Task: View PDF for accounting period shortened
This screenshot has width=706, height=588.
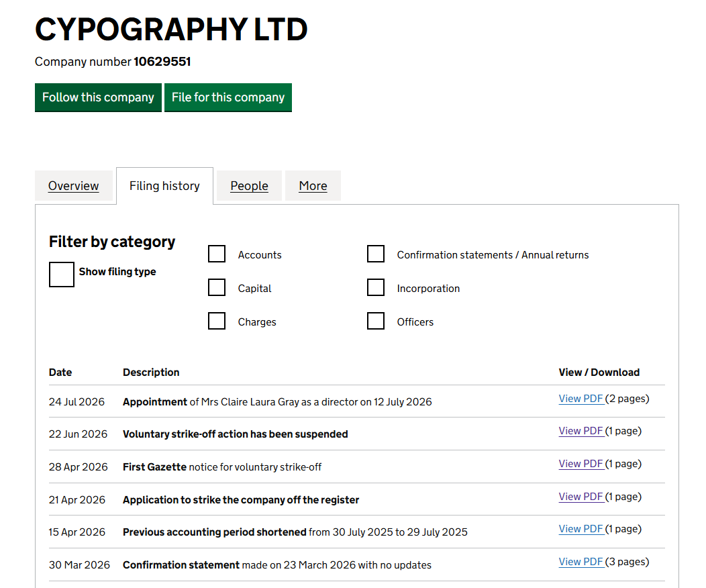Action: click(581, 529)
